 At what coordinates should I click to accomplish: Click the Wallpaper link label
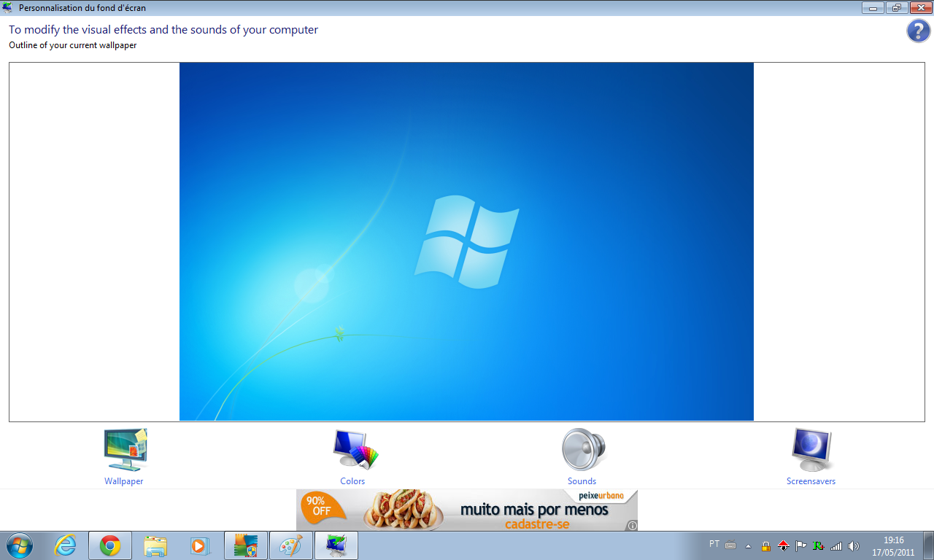pos(124,481)
